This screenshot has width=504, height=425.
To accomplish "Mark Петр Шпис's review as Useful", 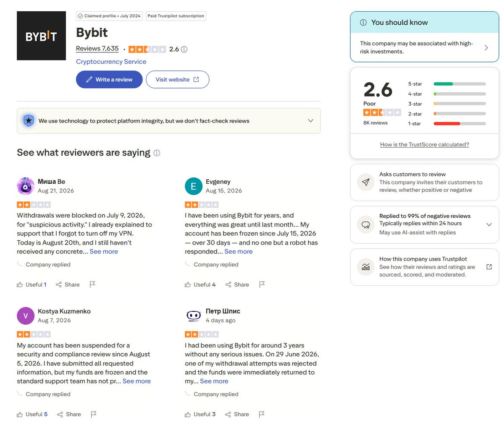I will 200,414.
